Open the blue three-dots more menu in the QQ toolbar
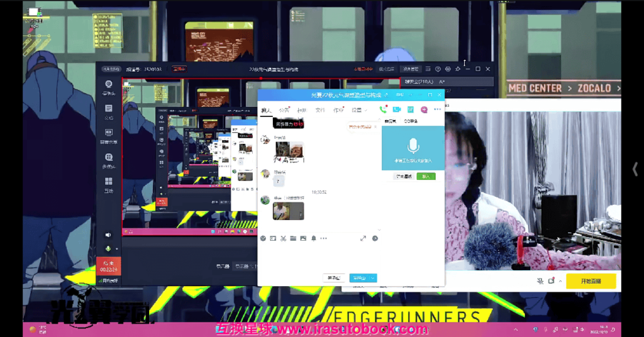644x337 pixels. pyautogui.click(x=438, y=109)
